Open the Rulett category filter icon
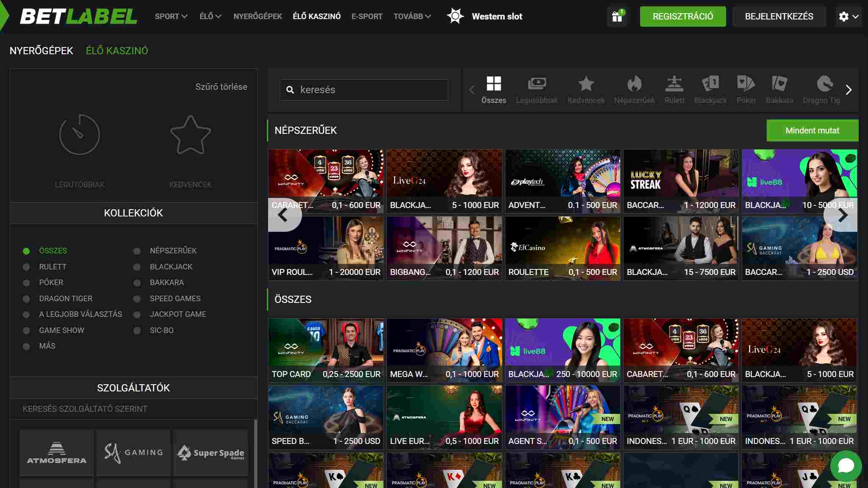This screenshot has height=488, width=868. coord(674,84)
